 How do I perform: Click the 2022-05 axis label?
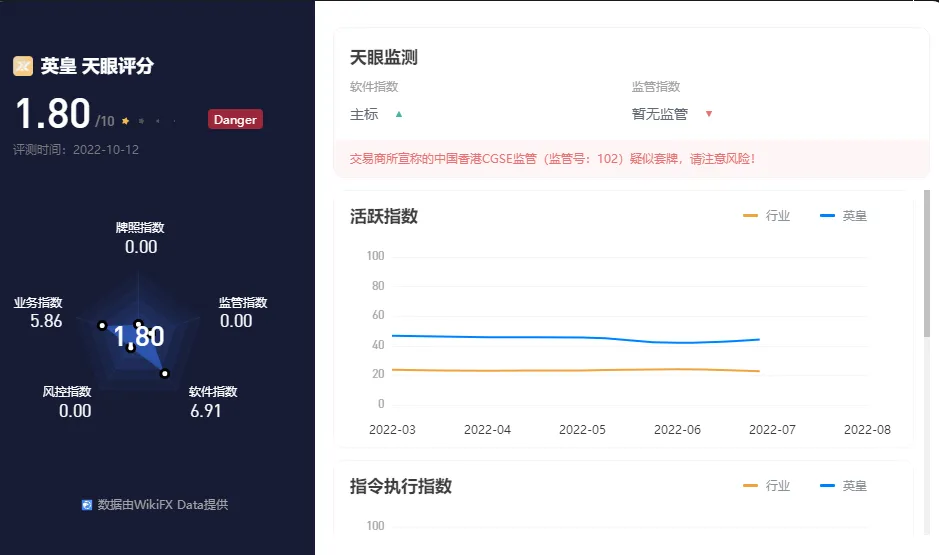pyautogui.click(x=582, y=430)
